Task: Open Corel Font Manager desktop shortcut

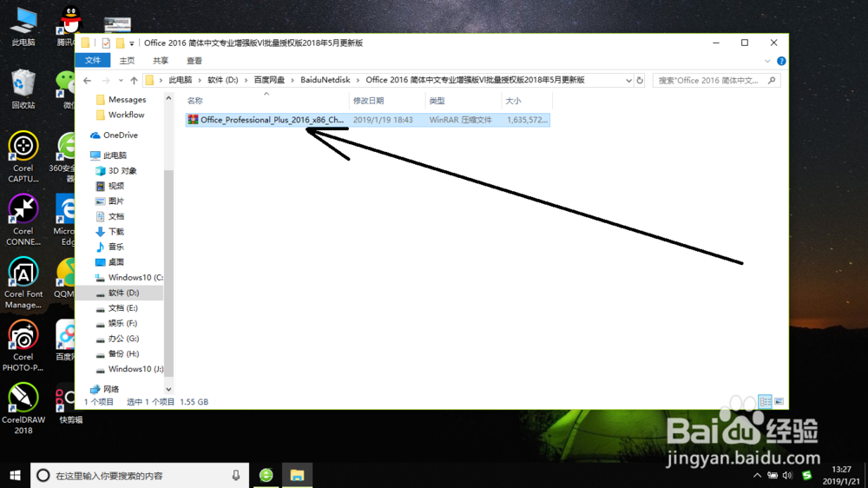Action: [x=23, y=283]
